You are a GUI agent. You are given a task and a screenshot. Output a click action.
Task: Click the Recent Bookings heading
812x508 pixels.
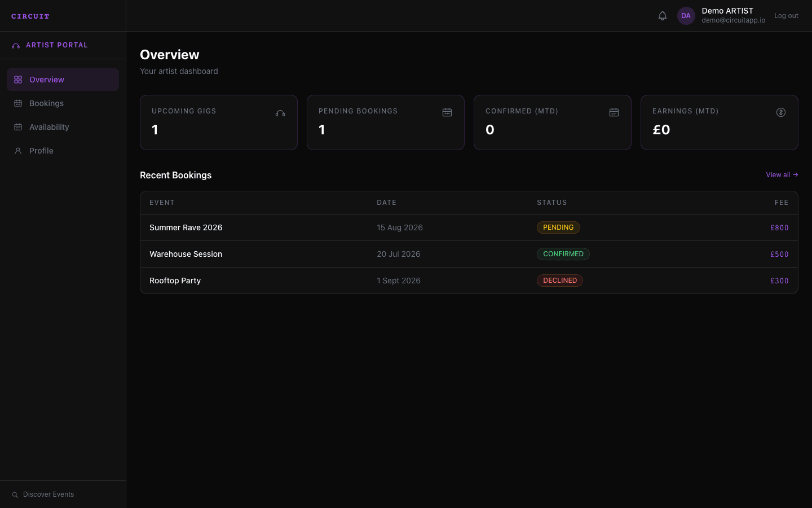click(176, 175)
